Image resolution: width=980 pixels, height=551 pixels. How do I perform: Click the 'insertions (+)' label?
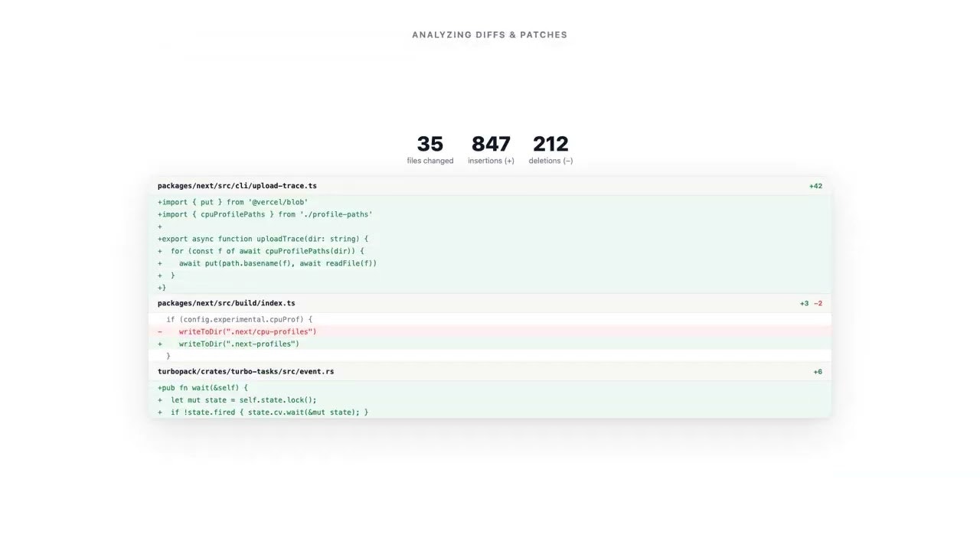coord(491,161)
